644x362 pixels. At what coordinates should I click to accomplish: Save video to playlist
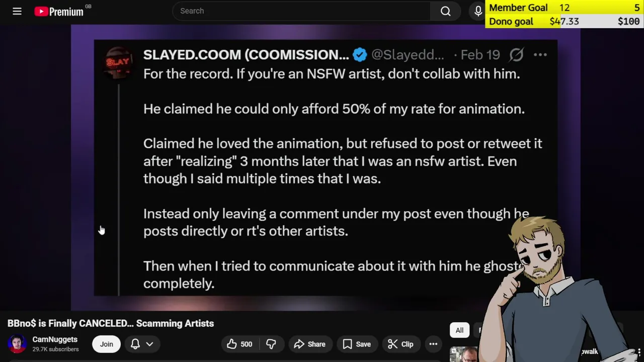tap(357, 344)
